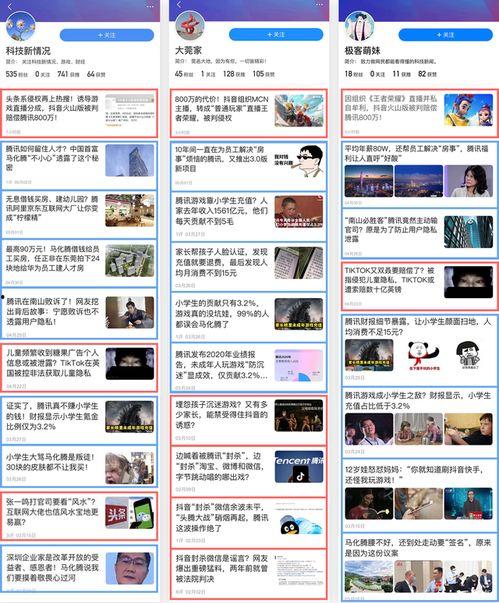Open article 腾讯游戏成小学生之敌
The image size is (499, 603).
(x=420, y=423)
